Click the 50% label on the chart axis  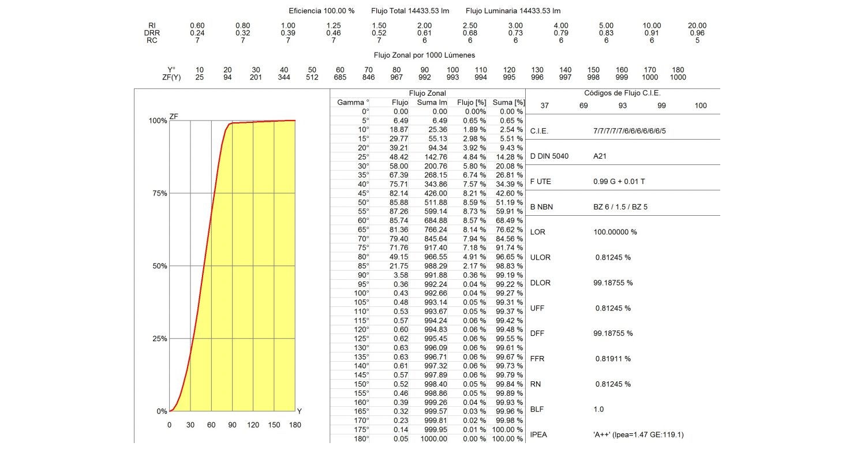(159, 266)
